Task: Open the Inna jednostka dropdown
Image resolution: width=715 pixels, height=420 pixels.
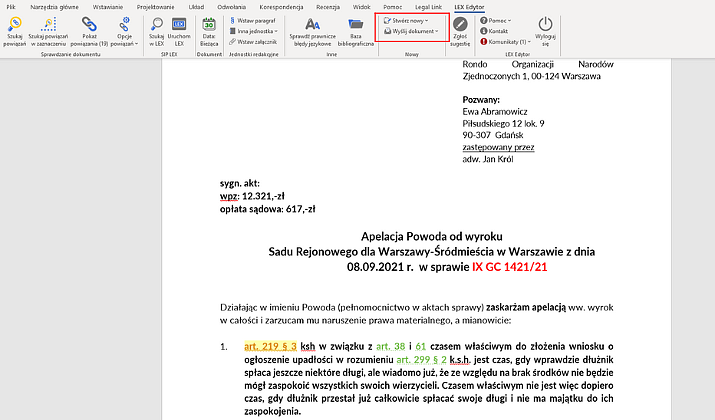Action: click(x=254, y=31)
